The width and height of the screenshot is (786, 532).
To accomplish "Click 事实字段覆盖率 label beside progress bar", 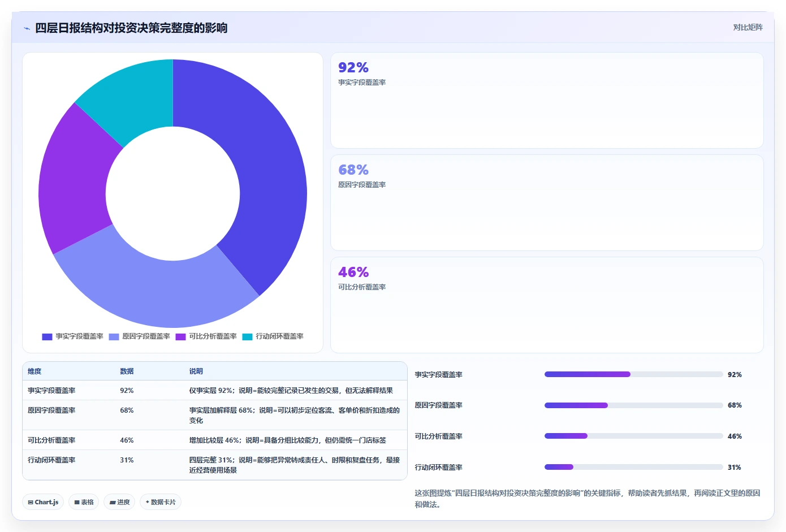I will pyautogui.click(x=438, y=375).
